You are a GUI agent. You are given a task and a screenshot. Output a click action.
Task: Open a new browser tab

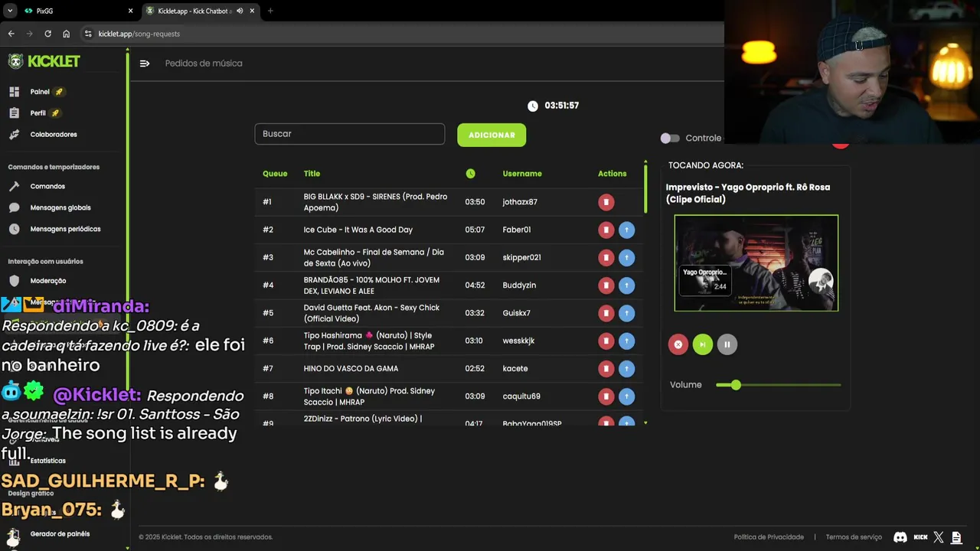click(x=270, y=11)
